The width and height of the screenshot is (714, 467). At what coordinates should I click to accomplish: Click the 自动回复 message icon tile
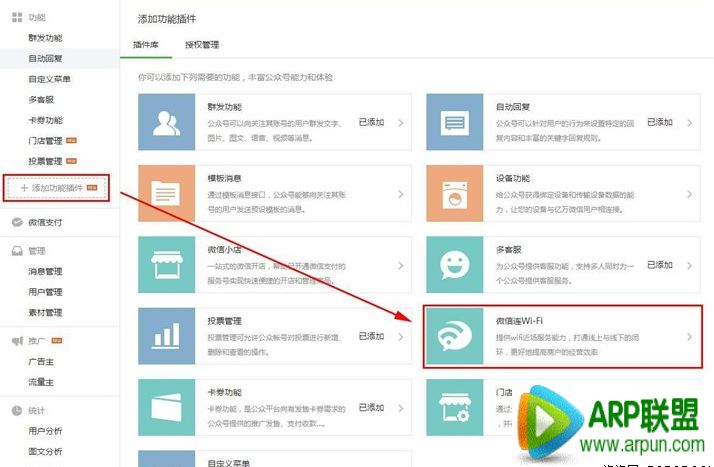454,122
